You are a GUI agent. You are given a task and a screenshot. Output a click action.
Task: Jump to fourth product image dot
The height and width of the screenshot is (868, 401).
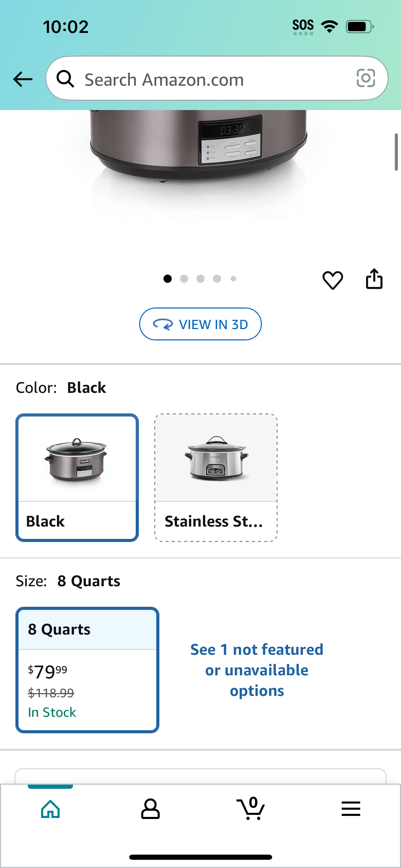[x=217, y=279]
